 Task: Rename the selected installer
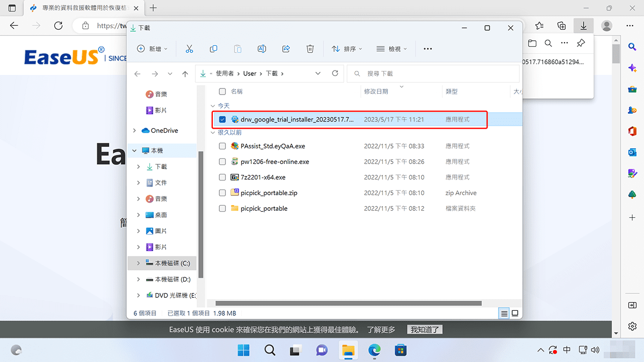pos(262,48)
